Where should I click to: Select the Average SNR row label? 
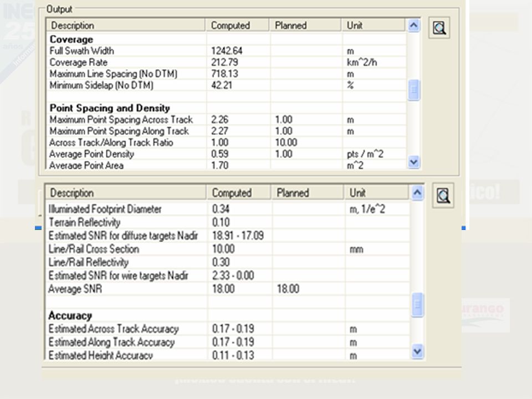coord(75,289)
